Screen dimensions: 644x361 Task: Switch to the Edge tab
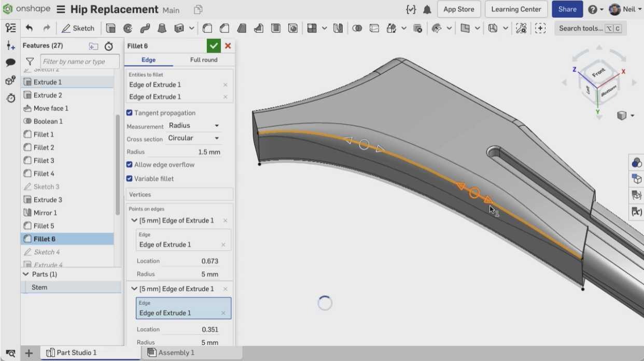click(148, 60)
